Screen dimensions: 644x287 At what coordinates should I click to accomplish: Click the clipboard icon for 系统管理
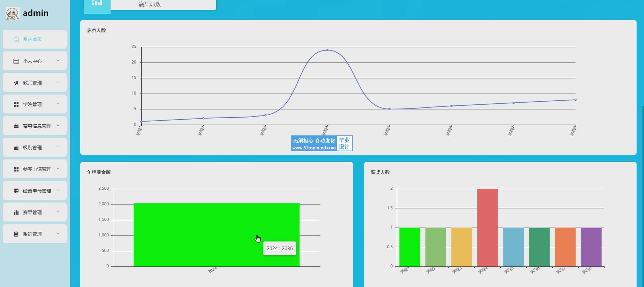16,234
